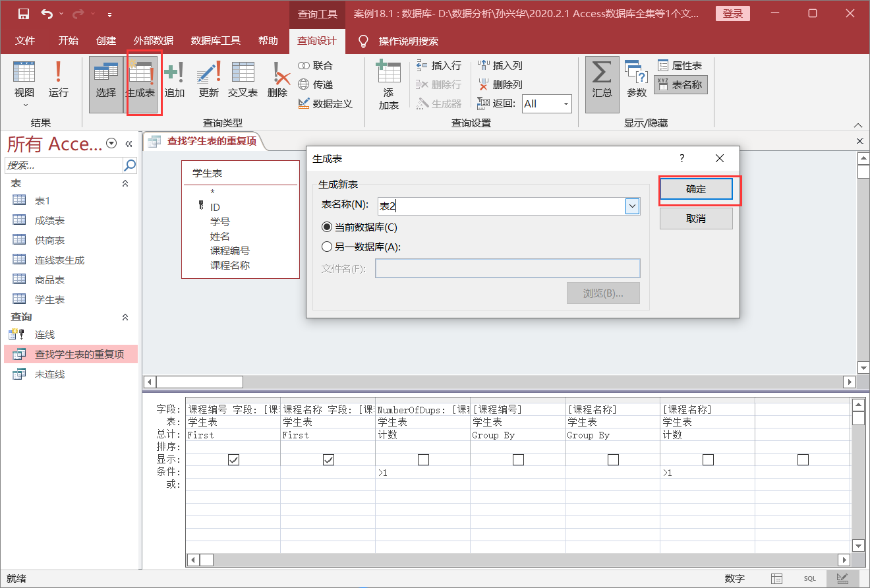Collapse the 查询 group in navigation pane

(x=125, y=317)
